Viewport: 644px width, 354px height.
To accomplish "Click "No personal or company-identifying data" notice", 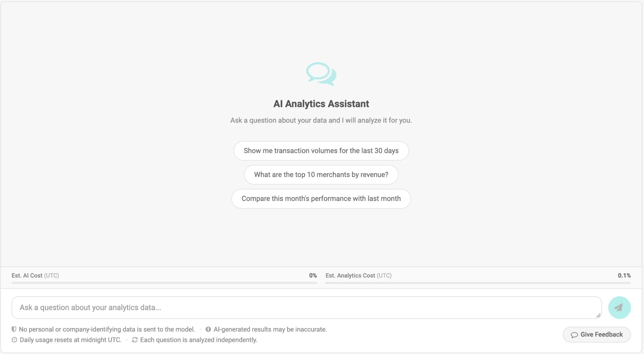I will click(x=107, y=329).
